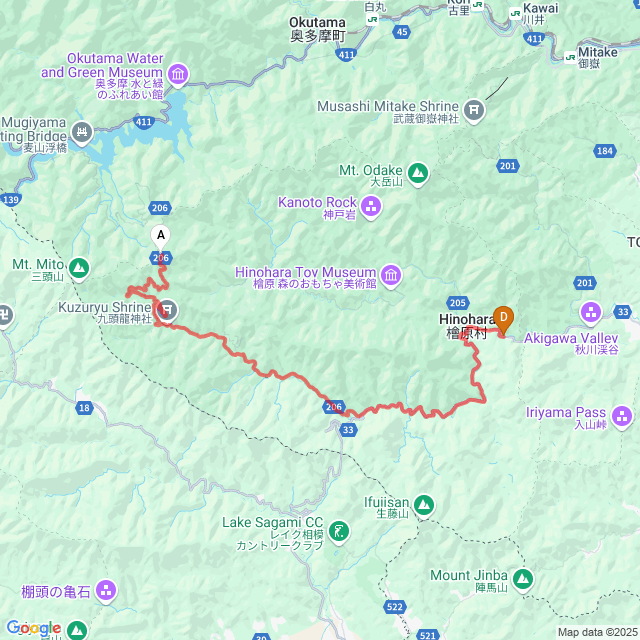Image resolution: width=640 pixels, height=640 pixels.
Task: Open the Kanoto Rock attraction pin
Action: click(371, 207)
